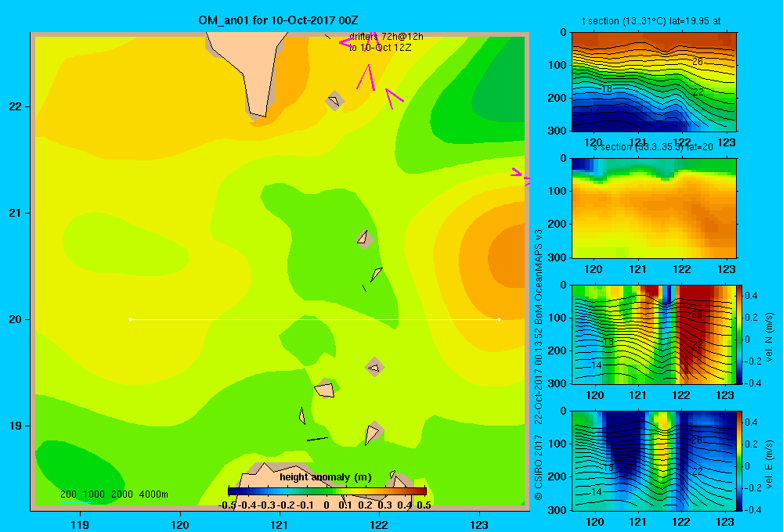
Task: Click the dark orange height anomaly high near 123E
Action: click(x=508, y=257)
